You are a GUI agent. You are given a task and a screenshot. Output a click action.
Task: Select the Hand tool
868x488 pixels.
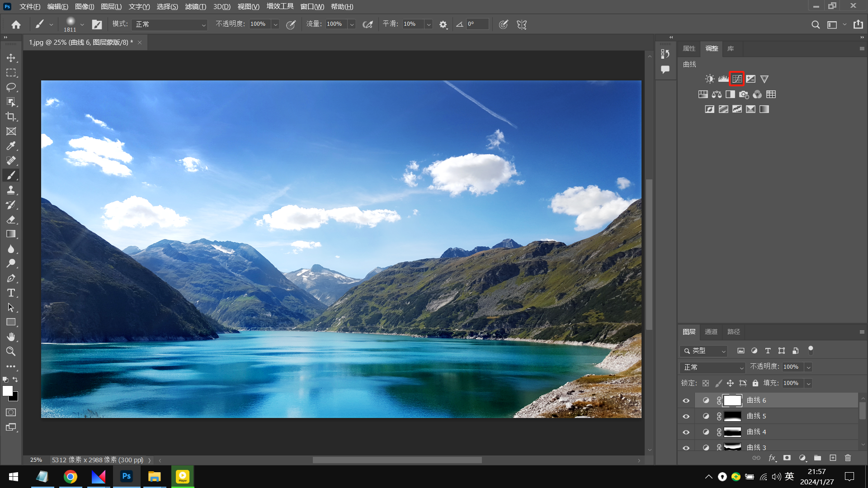click(11, 337)
